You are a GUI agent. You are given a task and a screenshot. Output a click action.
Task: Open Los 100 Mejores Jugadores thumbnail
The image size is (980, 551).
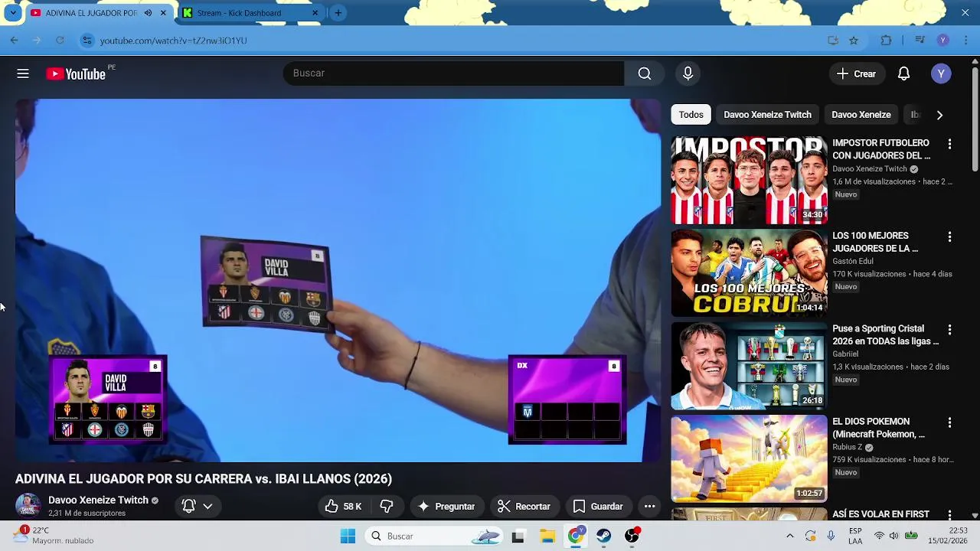(x=749, y=273)
